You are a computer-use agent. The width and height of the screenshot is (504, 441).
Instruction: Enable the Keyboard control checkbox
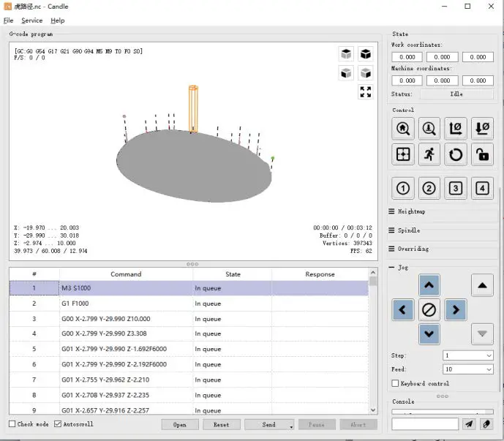coord(396,383)
